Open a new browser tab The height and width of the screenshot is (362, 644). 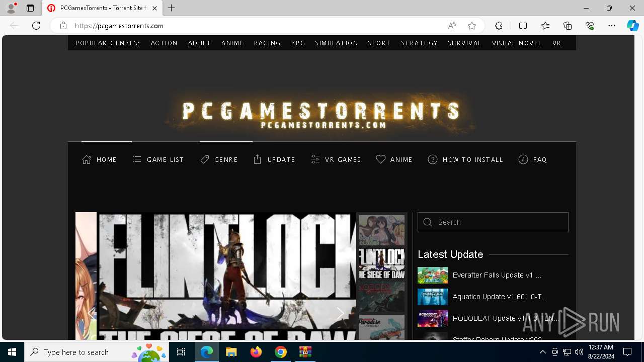(172, 8)
